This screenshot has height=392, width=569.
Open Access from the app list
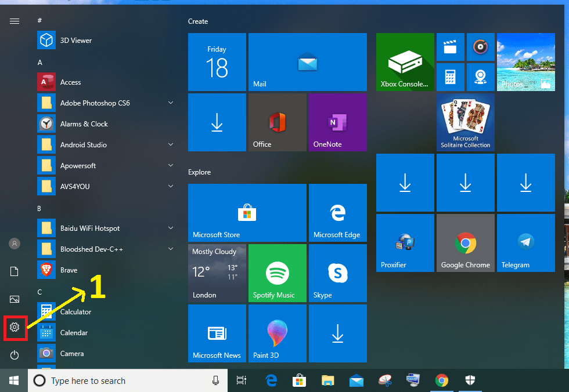(105, 82)
